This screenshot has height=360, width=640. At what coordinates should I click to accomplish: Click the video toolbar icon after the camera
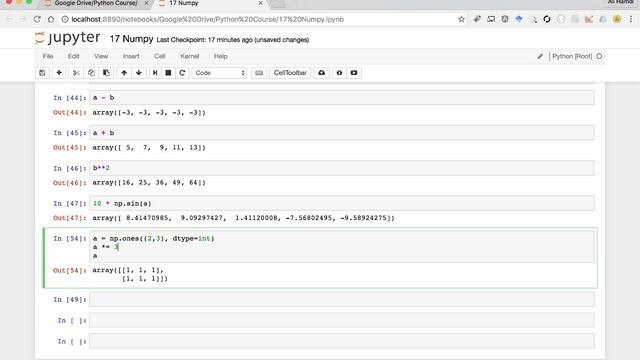354,73
